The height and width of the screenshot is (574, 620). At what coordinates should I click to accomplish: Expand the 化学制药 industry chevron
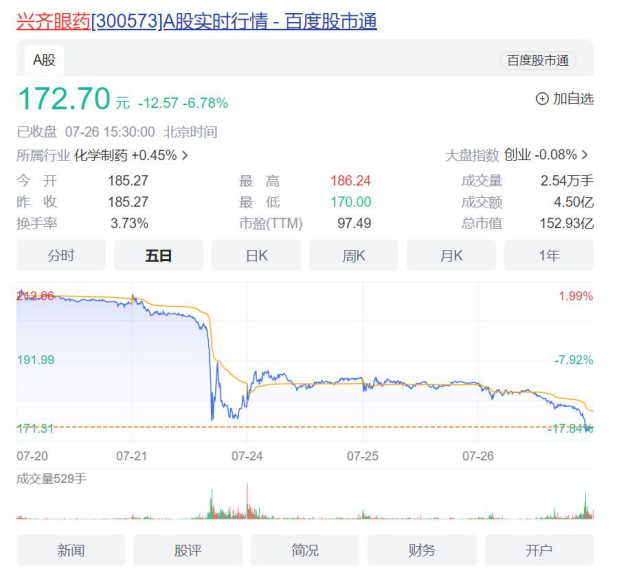pos(184,155)
